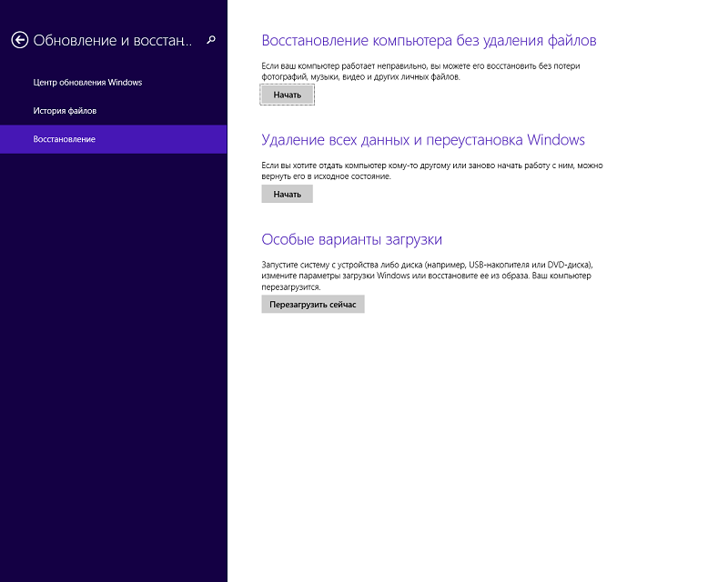
Task: Click the Перезагрузить сейчас button
Action: (312, 305)
